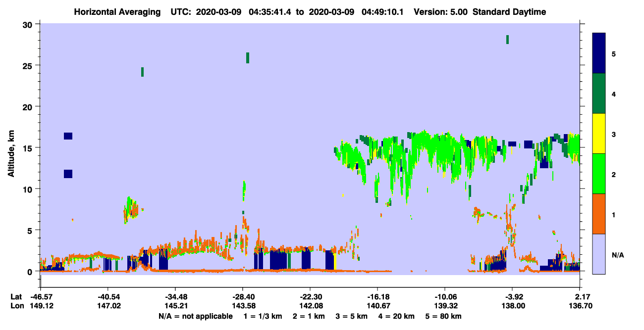
Task: Click the dark green marker near 28 km altitude
Action: tap(507, 40)
